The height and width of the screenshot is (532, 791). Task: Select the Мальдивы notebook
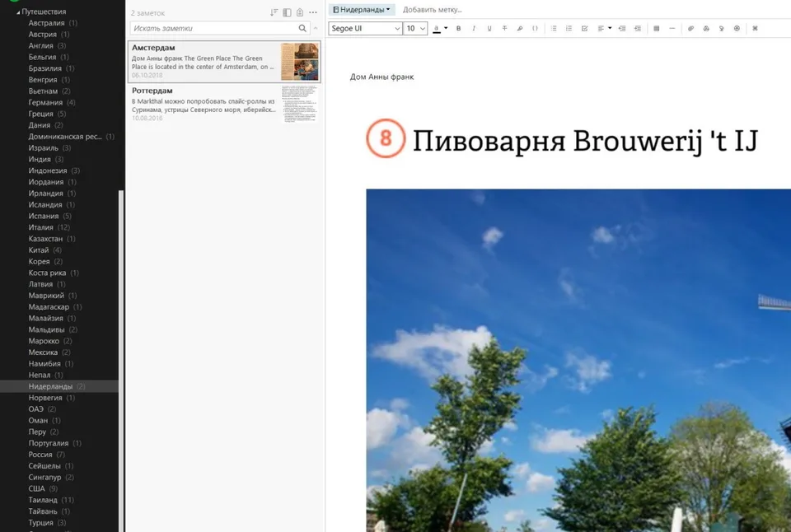coord(53,329)
